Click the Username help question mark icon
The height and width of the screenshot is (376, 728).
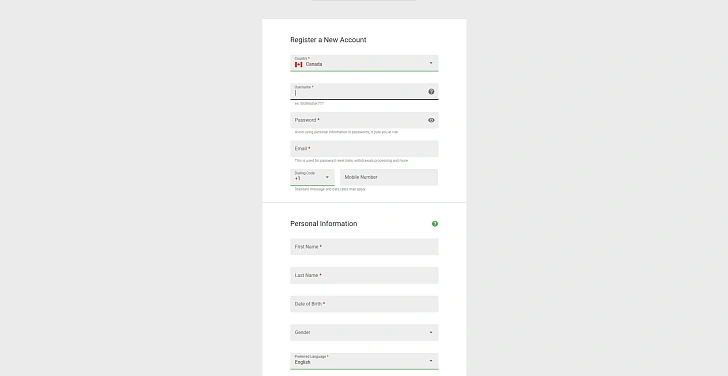[431, 91]
